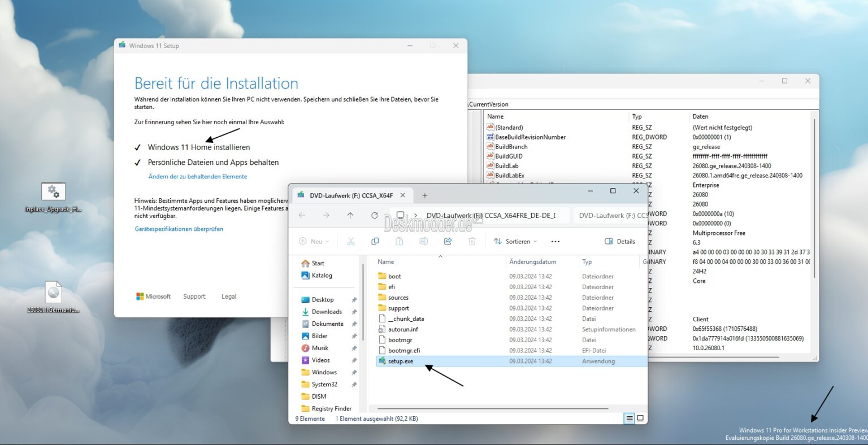Click the Gerätespezifikationen überprüfen link
The height and width of the screenshot is (445, 868).
click(179, 229)
